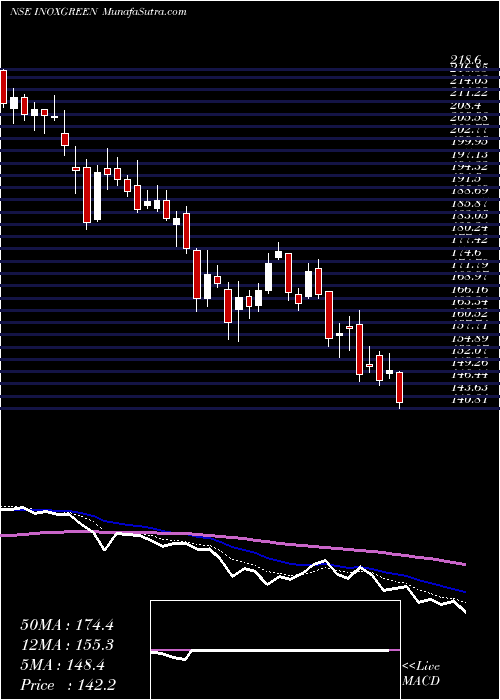Click the 149.26 price axis label

tap(469, 363)
